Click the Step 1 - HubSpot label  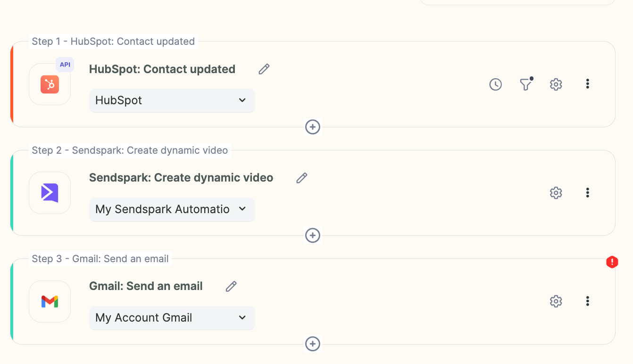[x=113, y=41]
